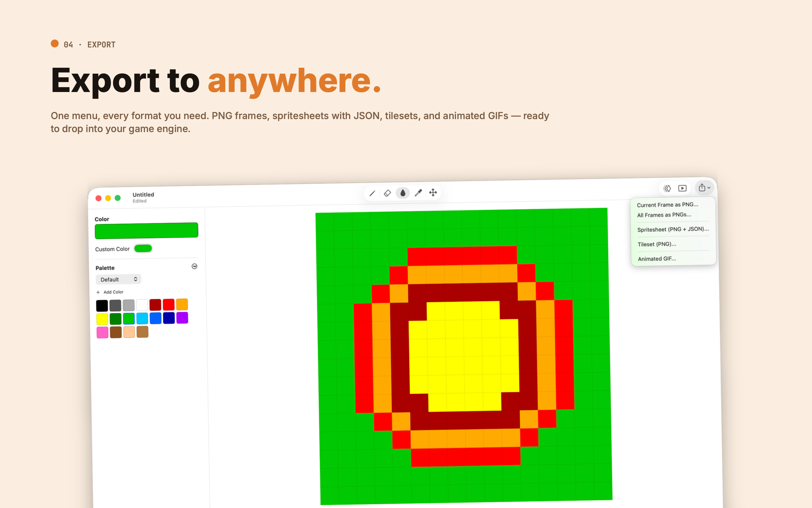812x508 pixels.
Task: Pick the dark red palette swatch
Action: pos(155,305)
